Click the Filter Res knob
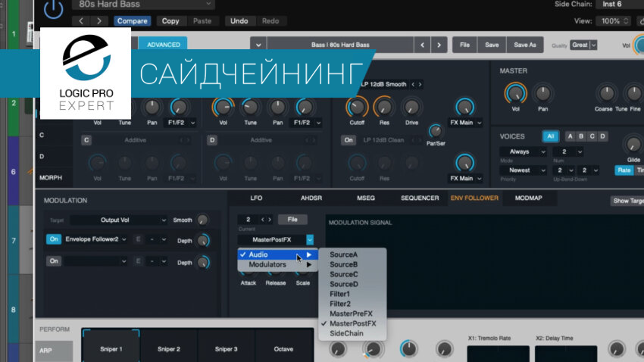Image resolution: width=644 pixels, height=362 pixels. [x=384, y=108]
